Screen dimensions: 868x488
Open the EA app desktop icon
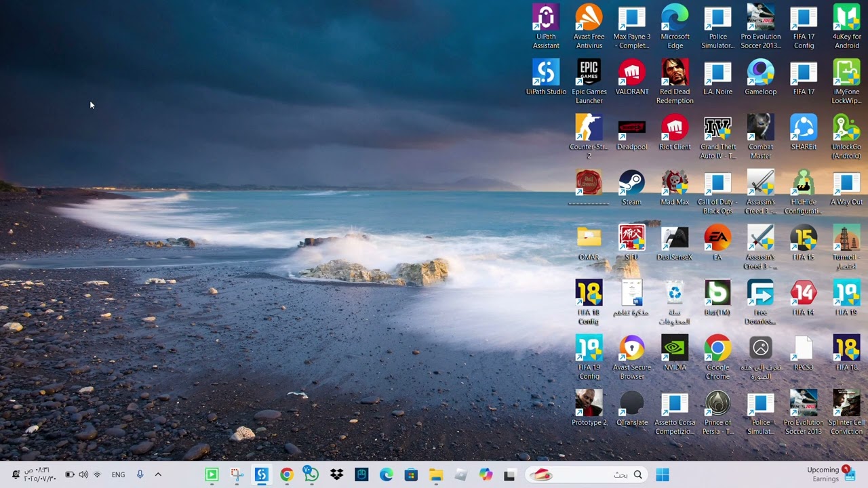(x=717, y=243)
